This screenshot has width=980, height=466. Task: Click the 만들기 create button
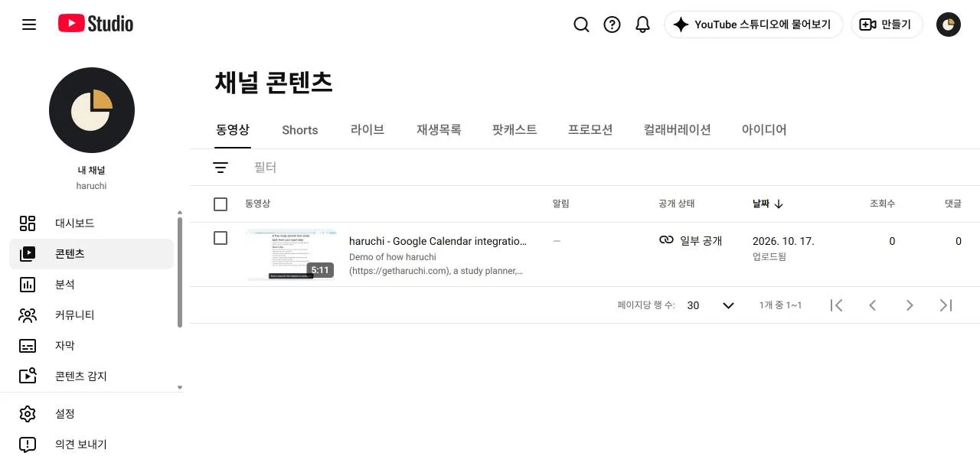point(887,24)
